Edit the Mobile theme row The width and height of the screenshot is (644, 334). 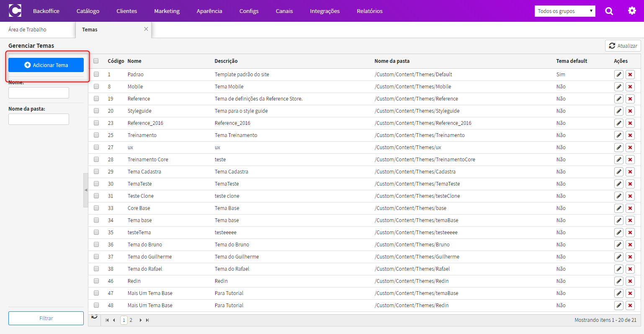point(619,87)
